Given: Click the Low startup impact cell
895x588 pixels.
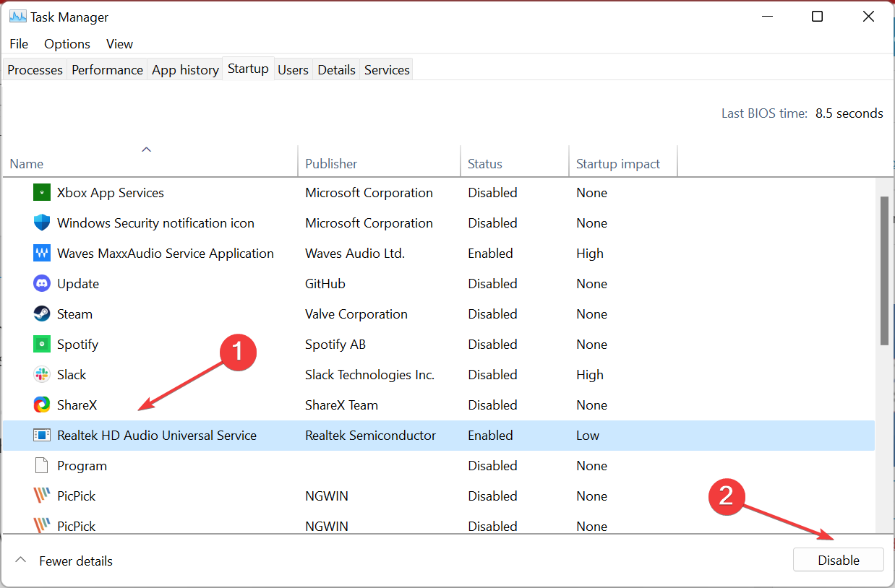Looking at the screenshot, I should click(588, 436).
